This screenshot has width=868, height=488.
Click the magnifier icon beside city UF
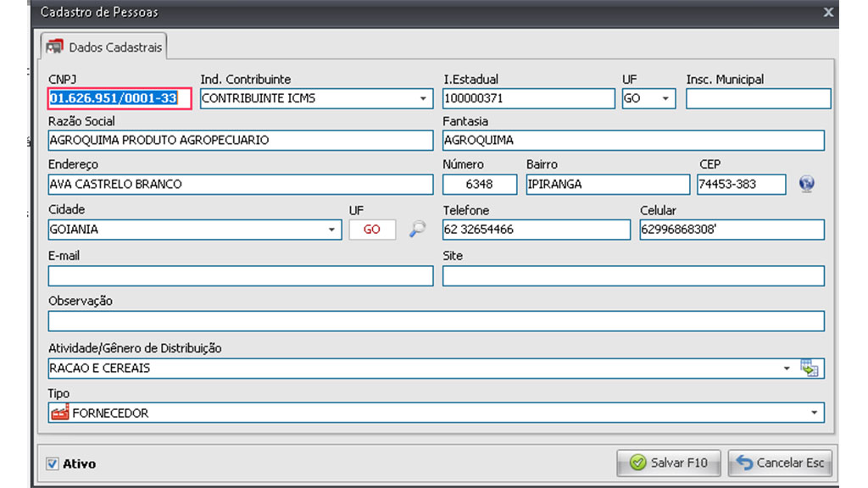[417, 229]
